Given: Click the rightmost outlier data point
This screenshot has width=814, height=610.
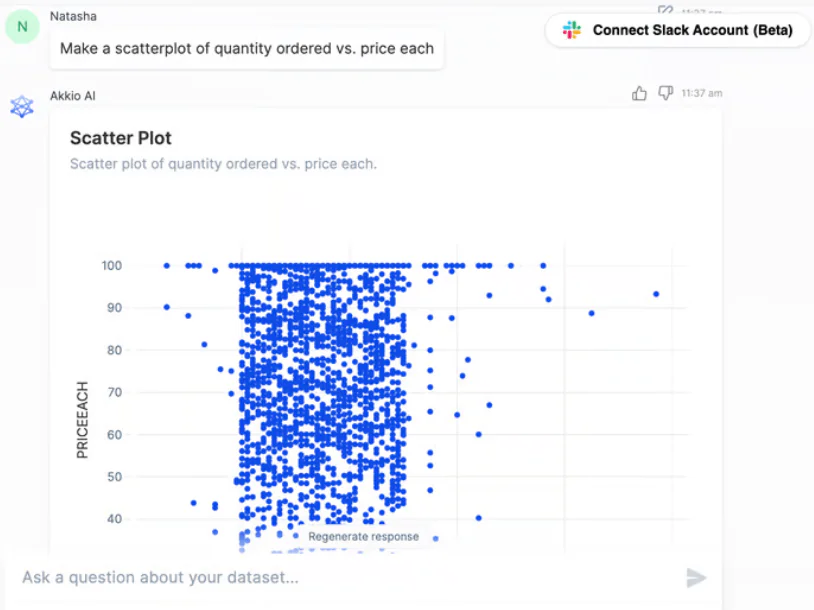Looking at the screenshot, I should click(656, 294).
